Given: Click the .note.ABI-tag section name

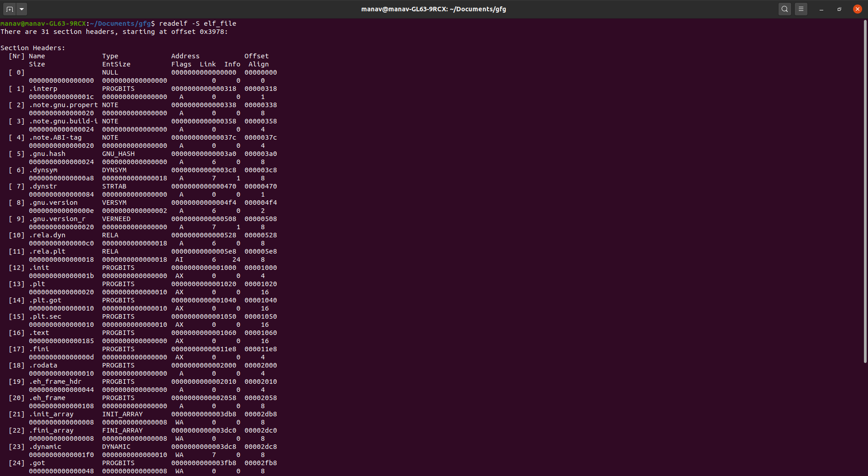Looking at the screenshot, I should point(55,137).
